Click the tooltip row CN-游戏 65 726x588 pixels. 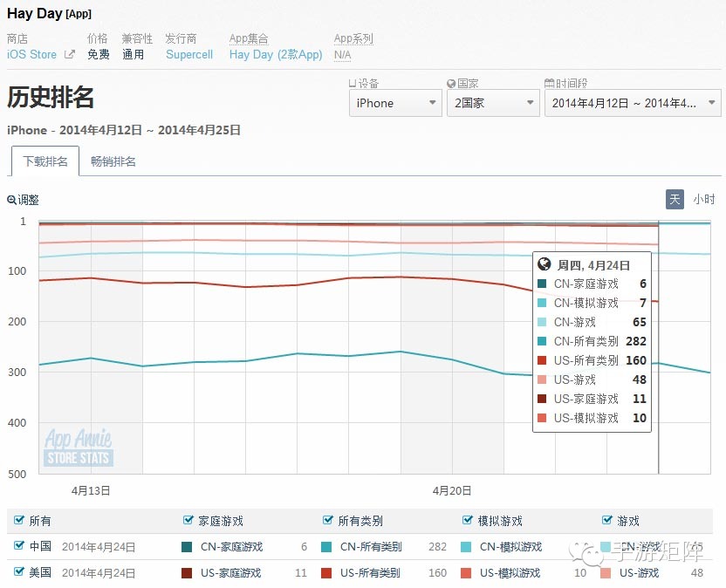592,322
